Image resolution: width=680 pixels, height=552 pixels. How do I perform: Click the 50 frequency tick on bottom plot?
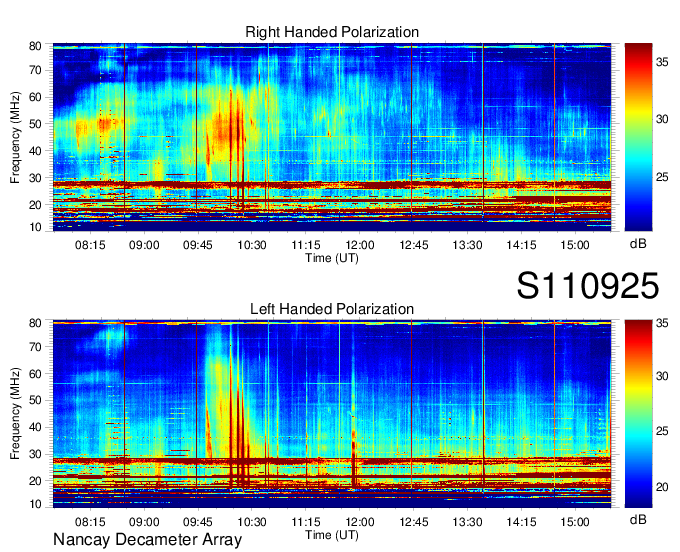35,400
